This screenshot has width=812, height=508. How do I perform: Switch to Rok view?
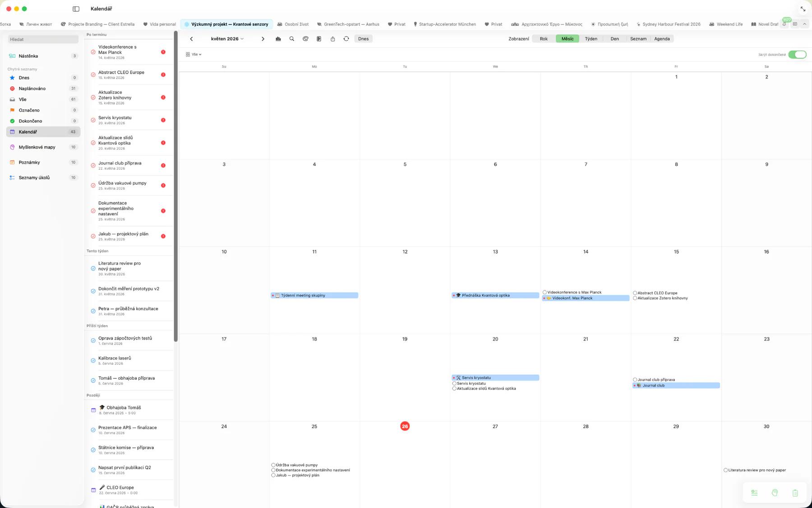(544, 39)
